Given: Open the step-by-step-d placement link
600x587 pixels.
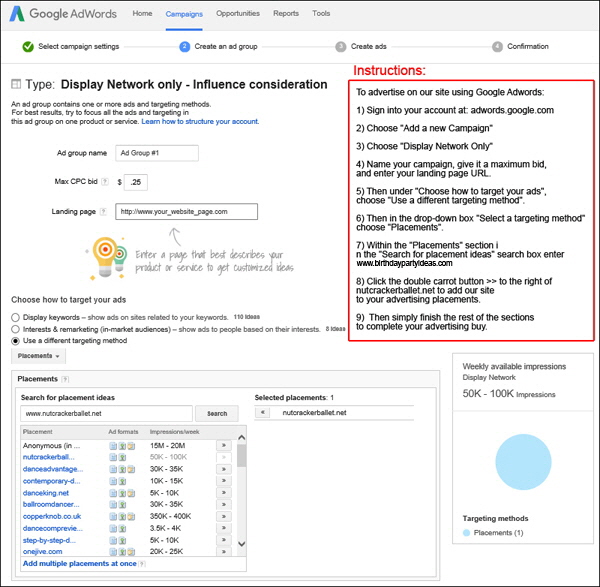Looking at the screenshot, I should tap(49, 540).
